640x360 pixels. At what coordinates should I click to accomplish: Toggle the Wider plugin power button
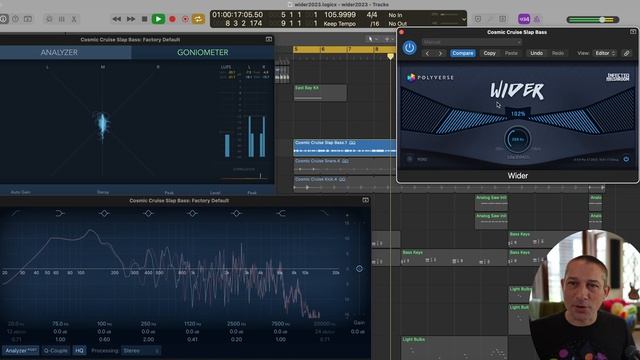tap(409, 48)
